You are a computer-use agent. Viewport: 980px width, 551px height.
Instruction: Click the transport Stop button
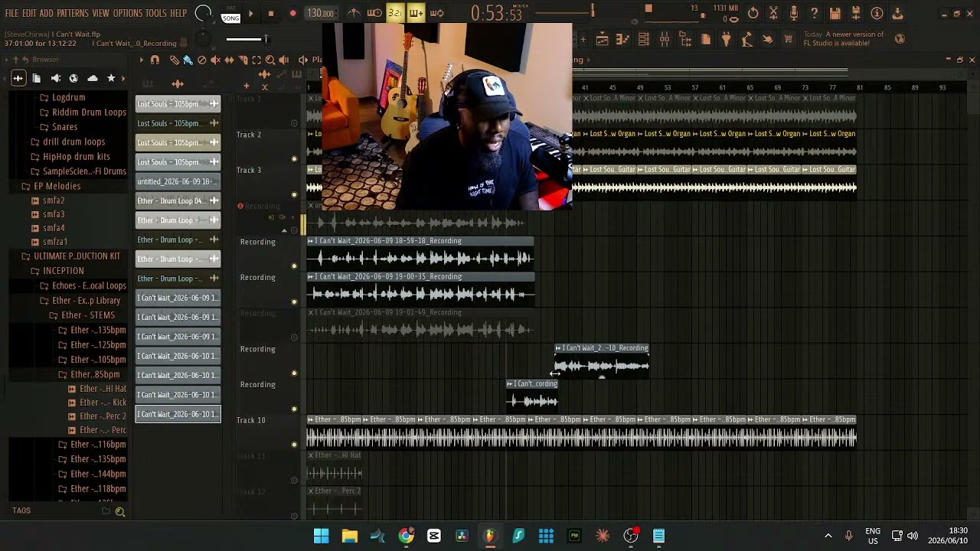(271, 13)
